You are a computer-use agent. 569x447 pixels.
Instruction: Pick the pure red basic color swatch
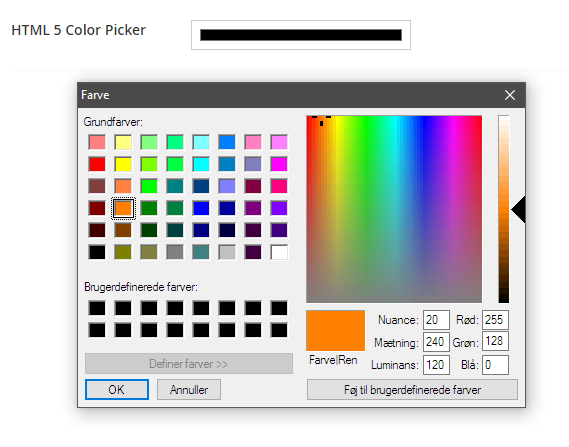point(97,164)
